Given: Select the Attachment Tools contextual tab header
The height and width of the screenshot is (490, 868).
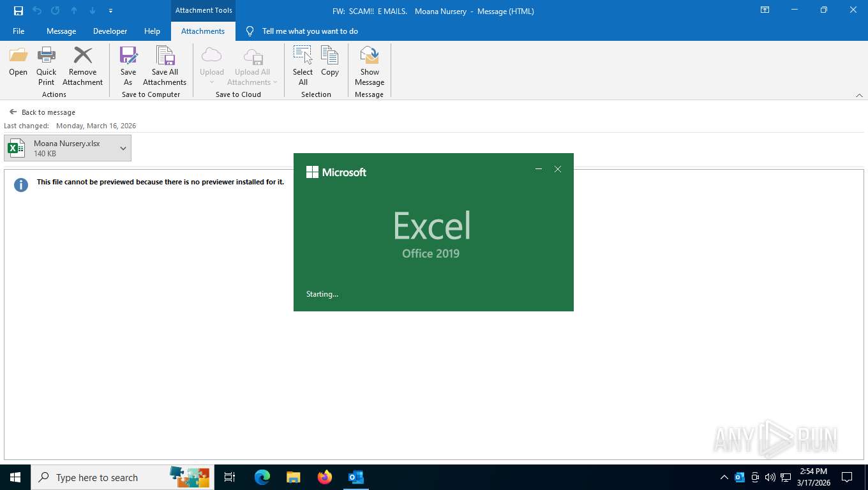Looking at the screenshot, I should (x=204, y=10).
